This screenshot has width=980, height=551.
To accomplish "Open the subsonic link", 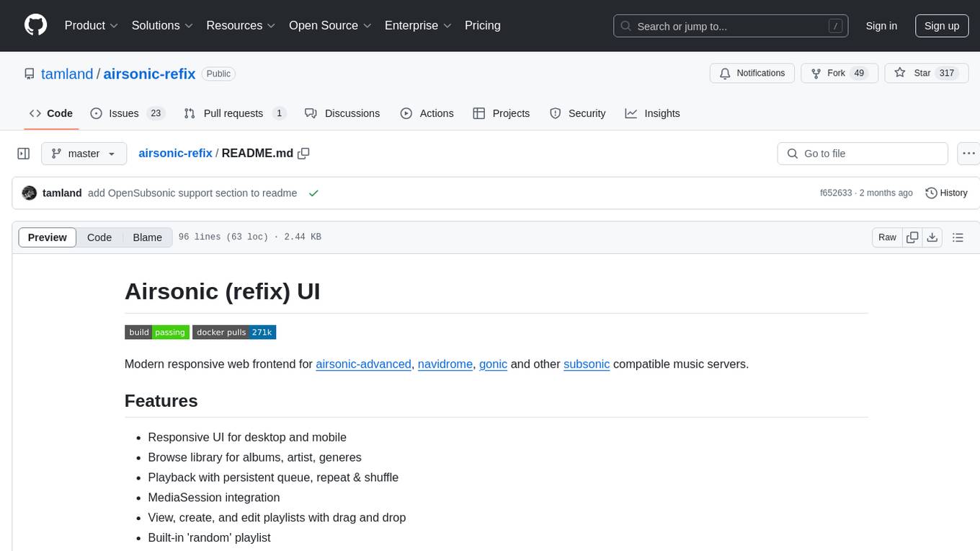I will click(x=587, y=364).
